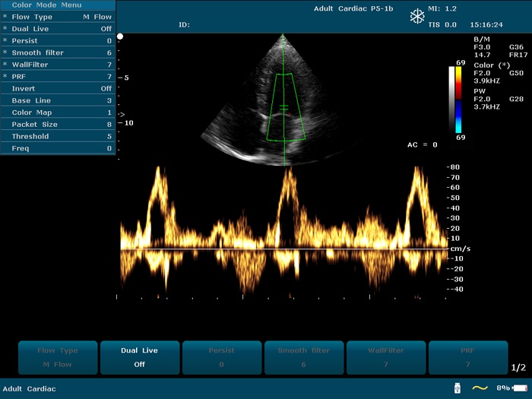Click the green color ROI box on the image

[x=286, y=107]
